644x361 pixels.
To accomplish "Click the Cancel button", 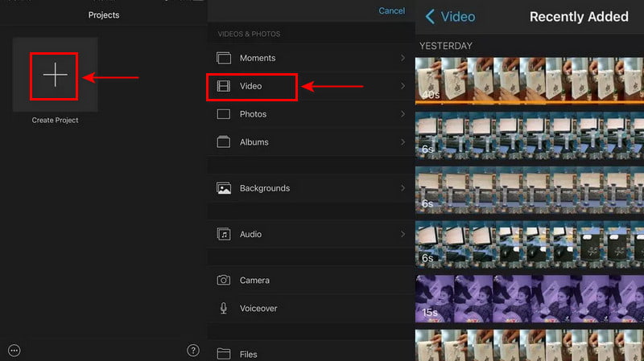I will pos(391,11).
